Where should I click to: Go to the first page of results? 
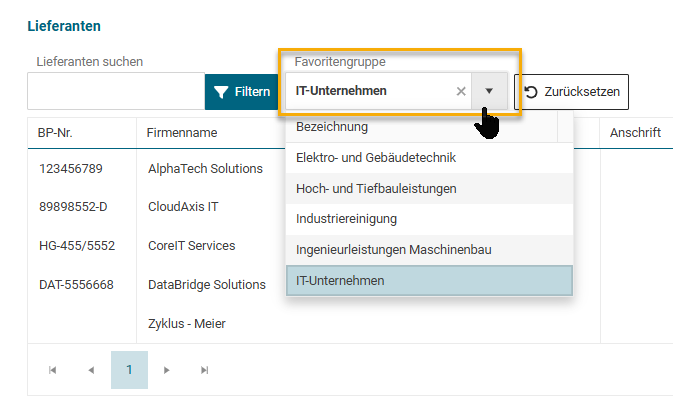(x=53, y=370)
